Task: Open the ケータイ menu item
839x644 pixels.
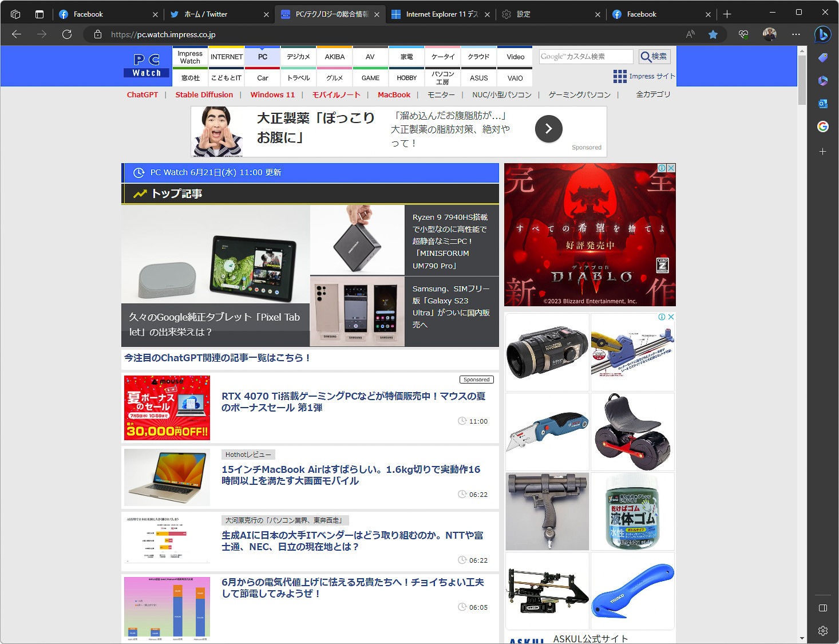Action: pos(443,57)
